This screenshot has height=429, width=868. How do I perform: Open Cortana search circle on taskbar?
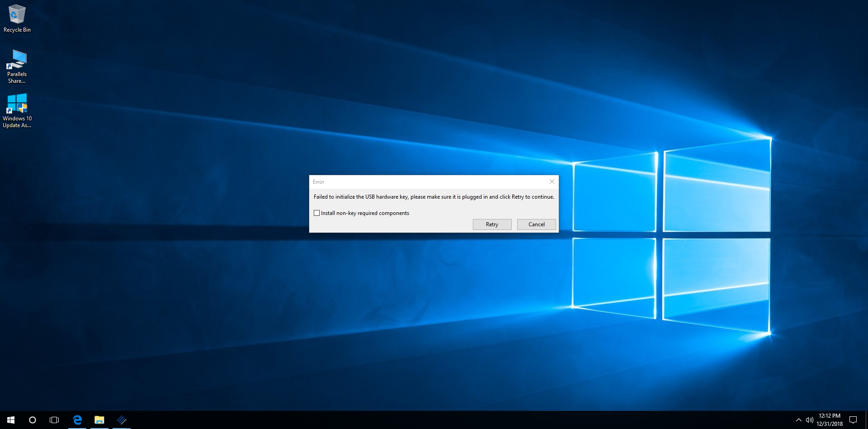tap(33, 420)
